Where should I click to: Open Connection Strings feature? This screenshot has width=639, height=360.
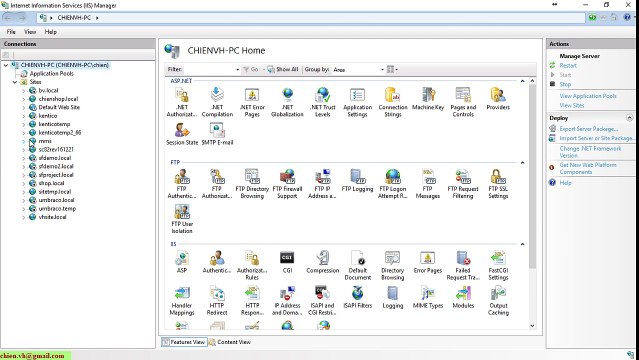click(393, 103)
